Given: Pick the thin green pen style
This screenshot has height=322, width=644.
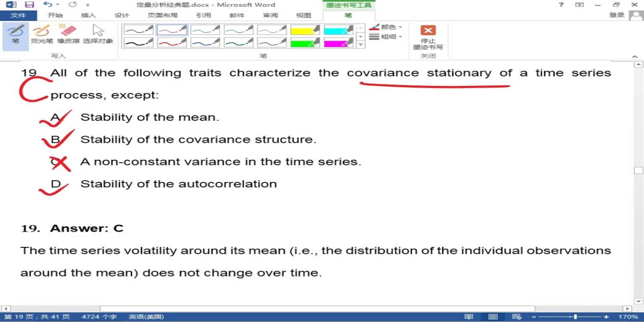Looking at the screenshot, I should (239, 30).
